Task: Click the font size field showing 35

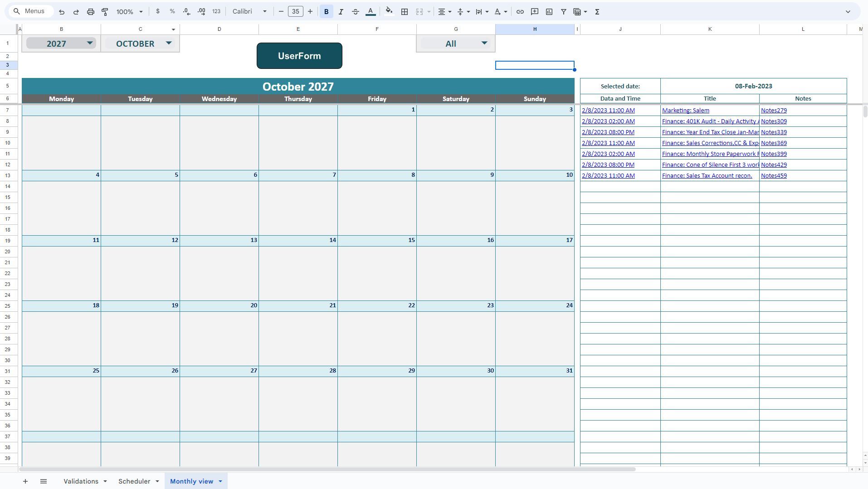Action: [296, 12]
